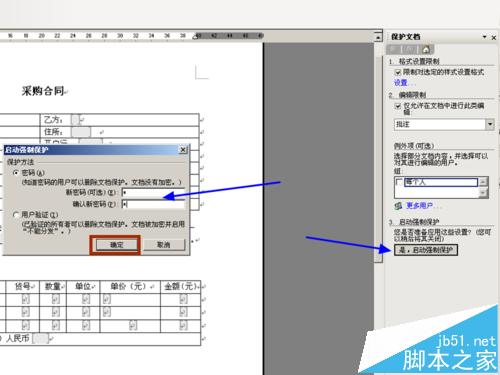Click the 确定 button
This screenshot has width=500, height=375.
[116, 245]
